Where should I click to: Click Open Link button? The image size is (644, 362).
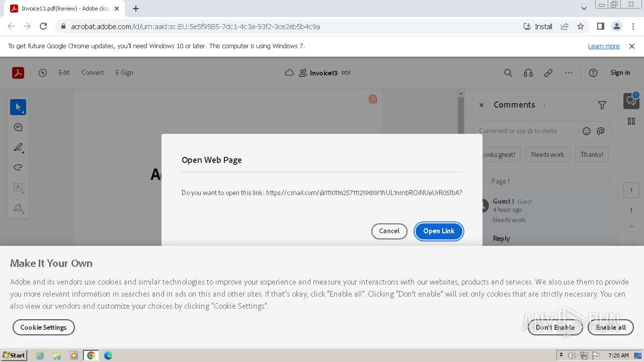439,231
